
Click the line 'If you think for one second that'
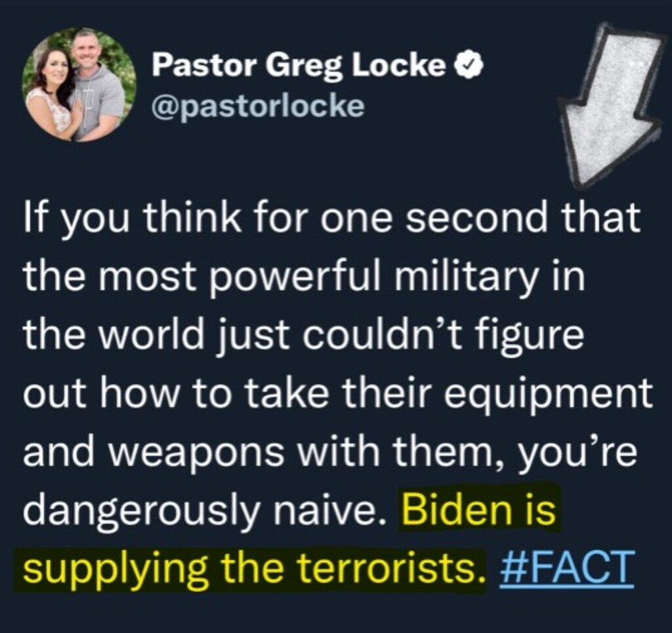point(332,217)
